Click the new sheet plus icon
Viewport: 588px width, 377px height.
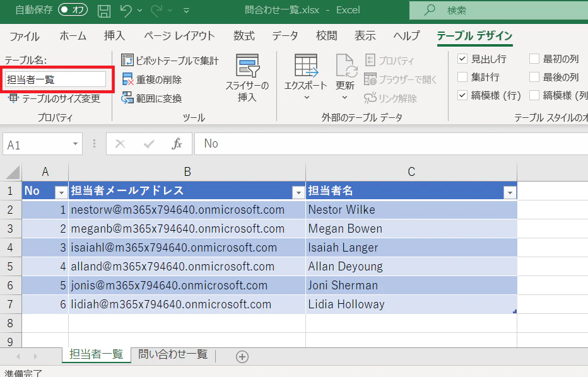click(x=242, y=357)
